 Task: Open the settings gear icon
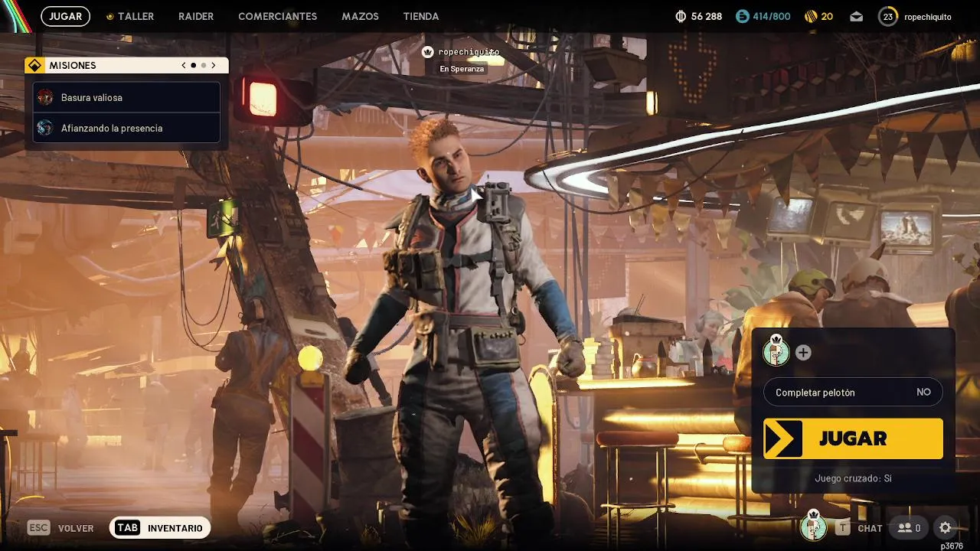tap(945, 528)
